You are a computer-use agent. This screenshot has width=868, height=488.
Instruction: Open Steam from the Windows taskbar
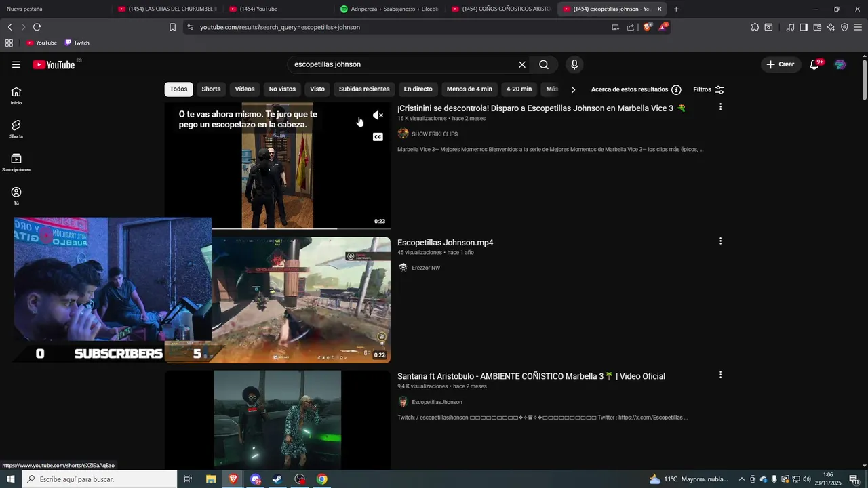pyautogui.click(x=277, y=479)
